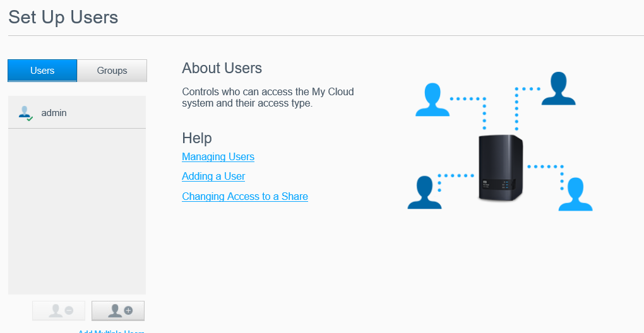
Task: Open the Managing Users help link
Action: tap(218, 156)
